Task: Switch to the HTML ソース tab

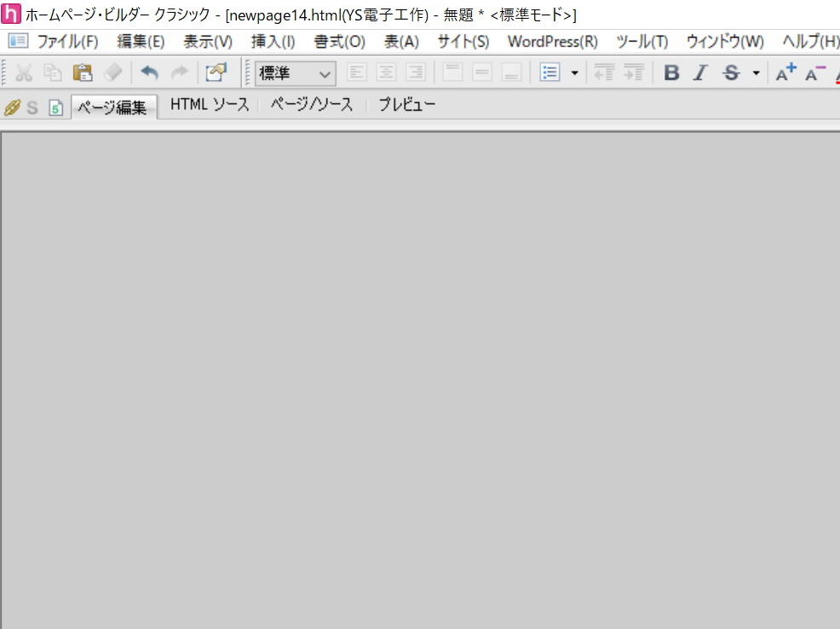Action: pyautogui.click(x=210, y=105)
